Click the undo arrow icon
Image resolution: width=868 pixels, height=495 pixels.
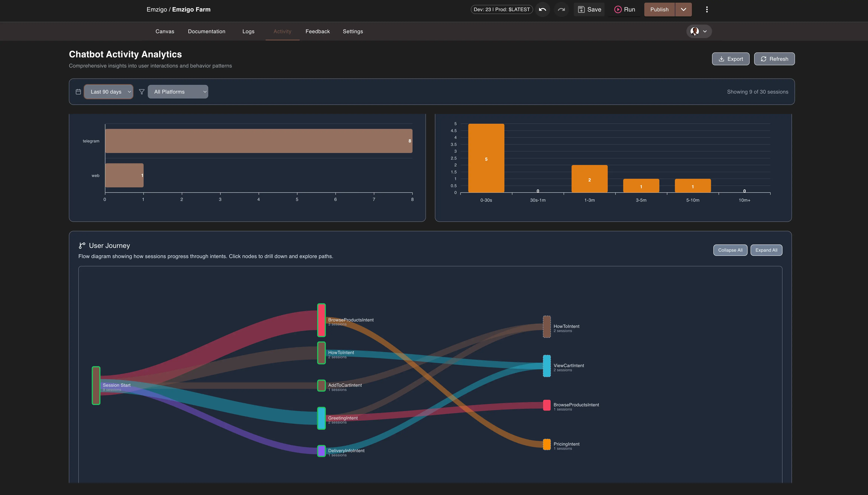543,9
